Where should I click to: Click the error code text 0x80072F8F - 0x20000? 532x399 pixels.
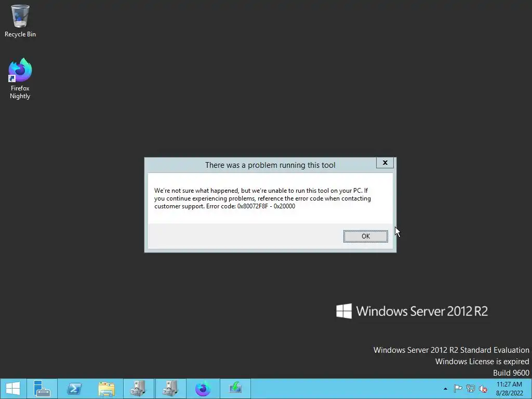[266, 206]
